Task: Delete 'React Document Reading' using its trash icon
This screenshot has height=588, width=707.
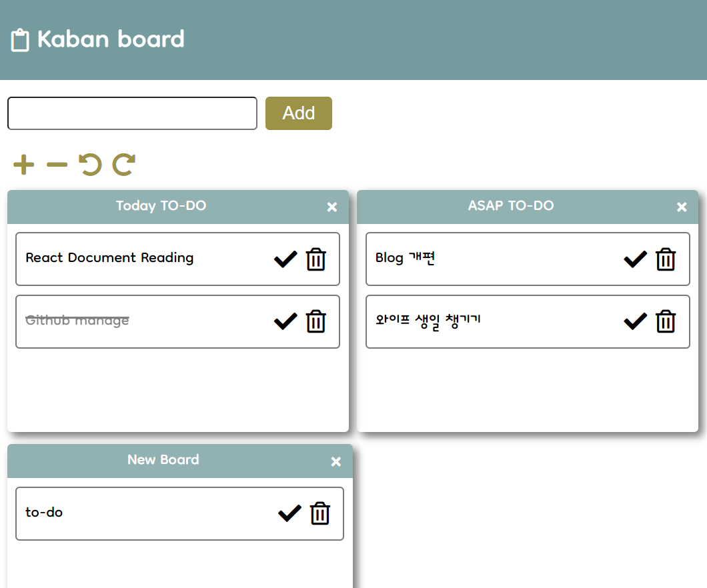Action: tap(315, 259)
